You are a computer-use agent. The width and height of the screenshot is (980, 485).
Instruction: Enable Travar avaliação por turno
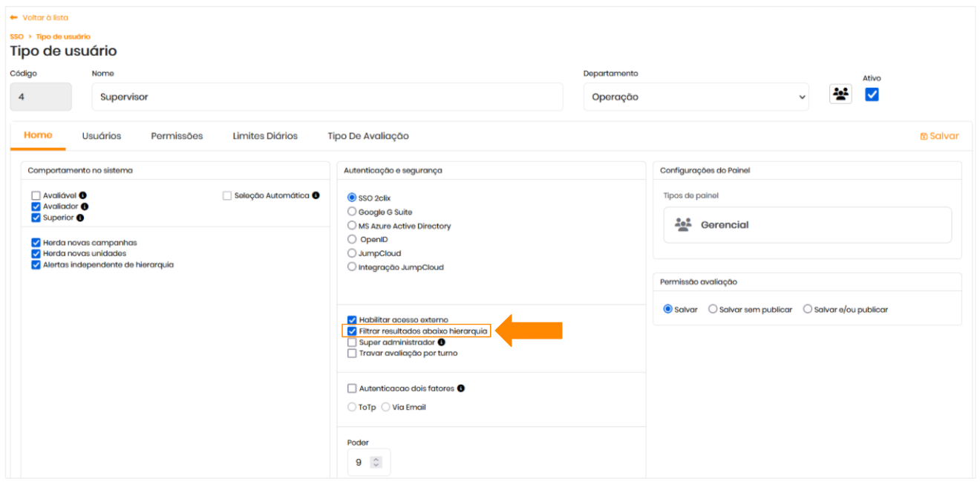(x=352, y=354)
